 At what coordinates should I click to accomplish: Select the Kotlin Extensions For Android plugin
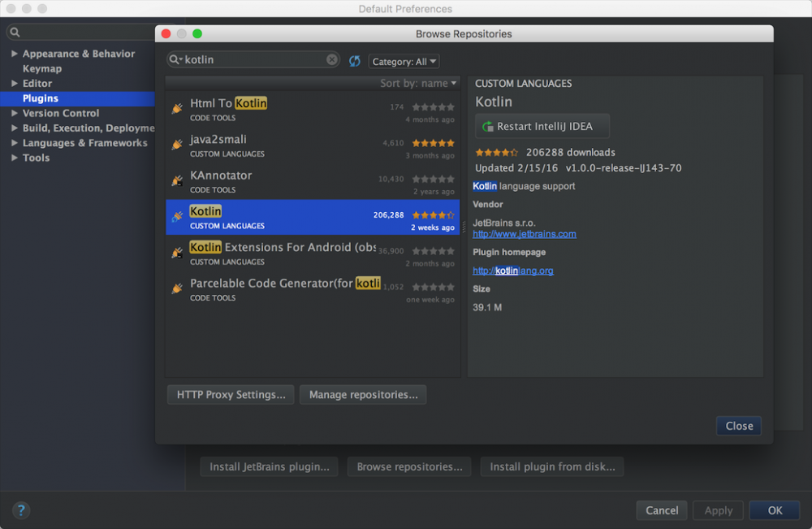[x=281, y=253]
